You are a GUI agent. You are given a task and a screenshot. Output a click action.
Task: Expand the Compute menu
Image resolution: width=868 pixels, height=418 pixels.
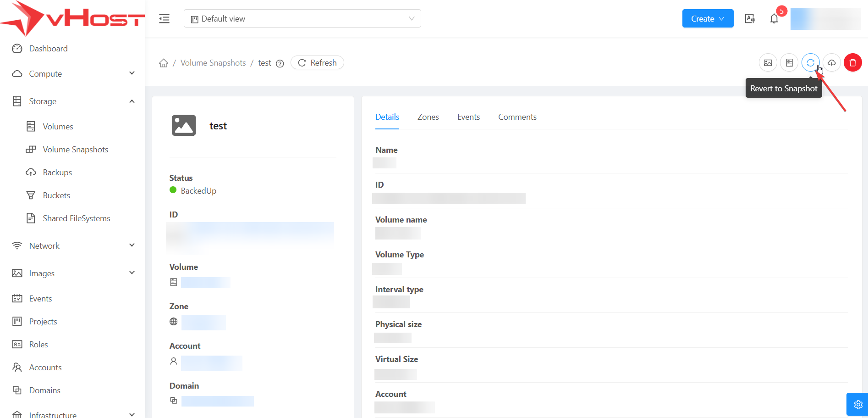pyautogui.click(x=73, y=74)
